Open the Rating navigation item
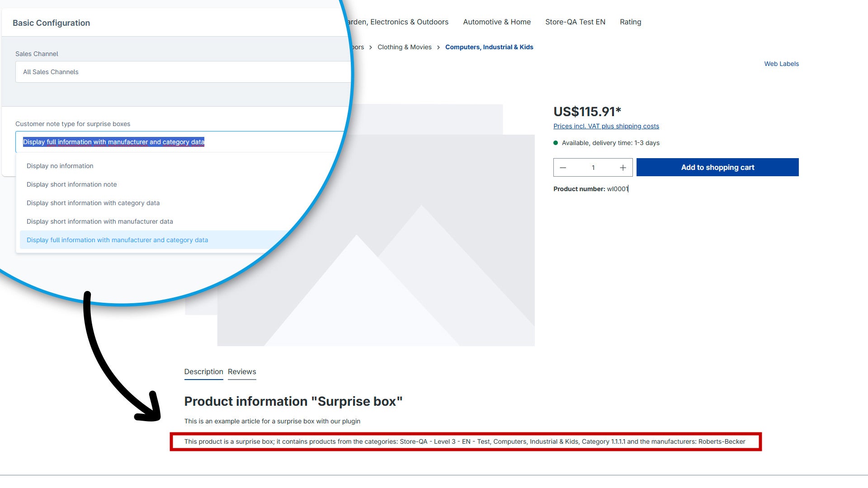 click(x=630, y=22)
